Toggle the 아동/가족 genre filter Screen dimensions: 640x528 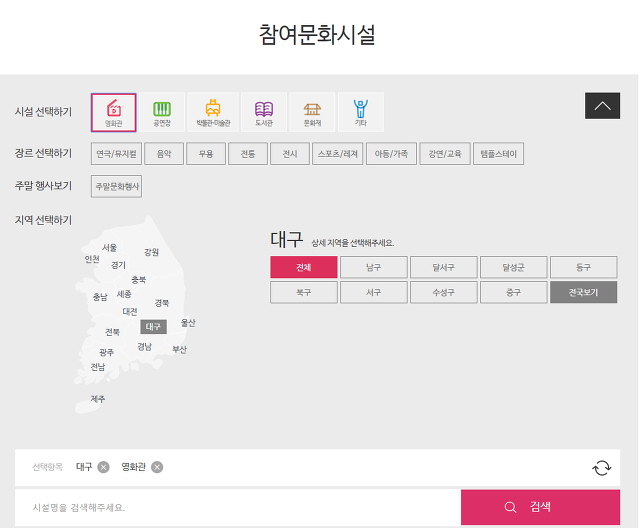pyautogui.click(x=391, y=154)
